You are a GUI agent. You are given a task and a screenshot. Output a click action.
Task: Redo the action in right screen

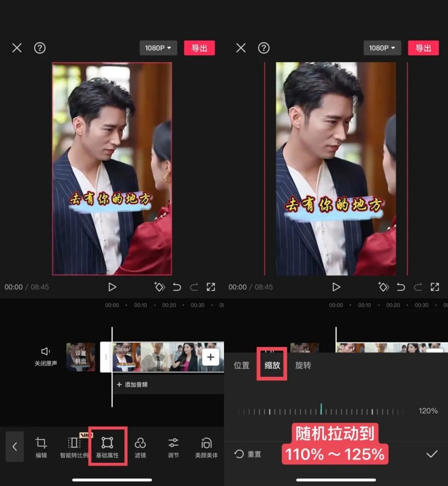click(x=418, y=287)
